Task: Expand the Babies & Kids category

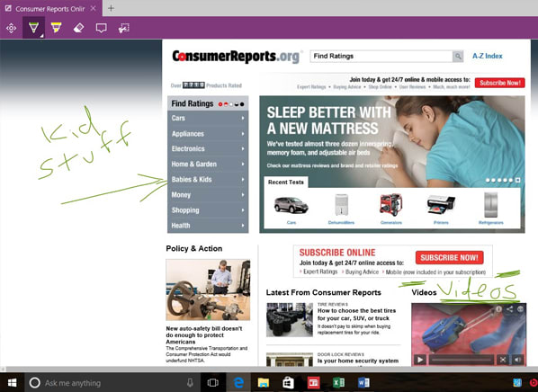Action: coord(208,179)
